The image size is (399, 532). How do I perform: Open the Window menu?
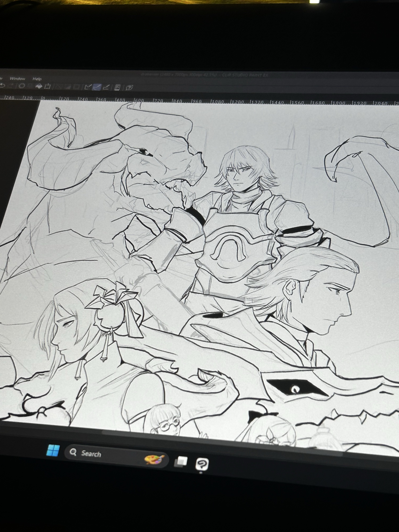pos(17,78)
